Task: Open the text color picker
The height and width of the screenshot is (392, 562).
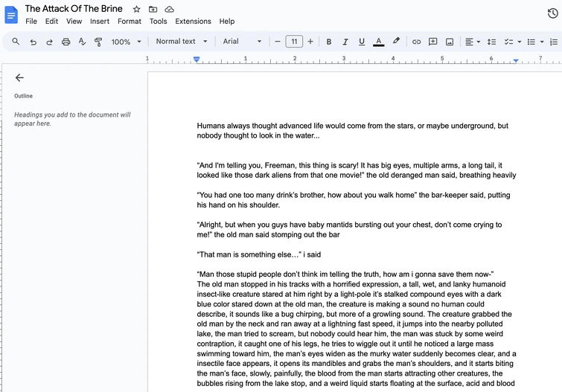Action: coord(378,42)
